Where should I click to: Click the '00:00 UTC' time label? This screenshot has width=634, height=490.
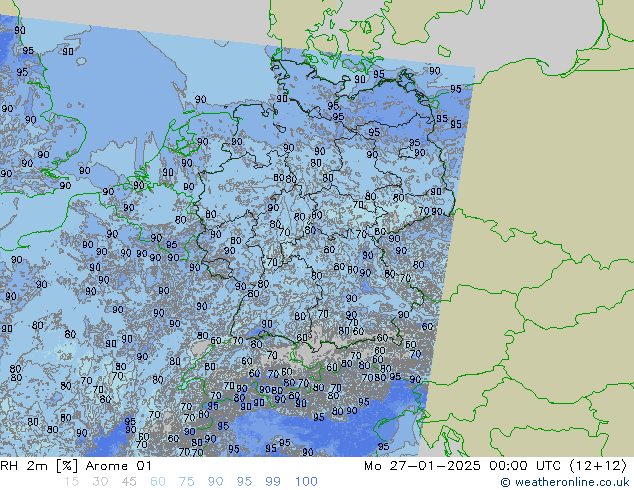point(525,466)
